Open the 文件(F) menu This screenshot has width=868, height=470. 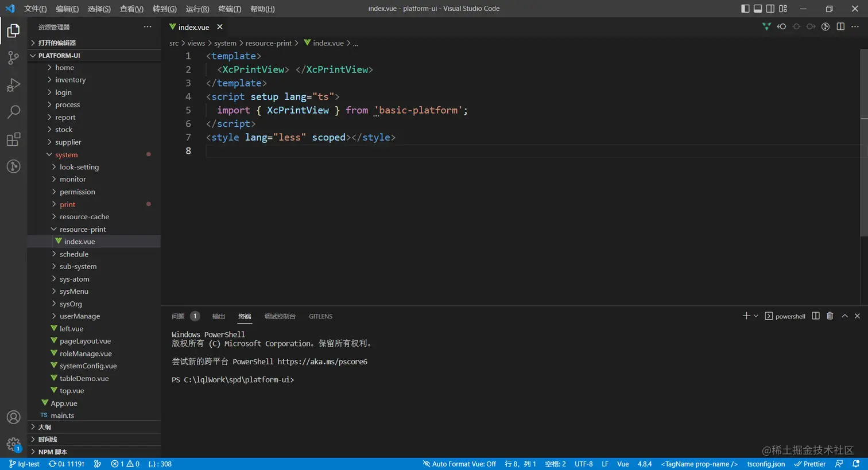click(36, 9)
